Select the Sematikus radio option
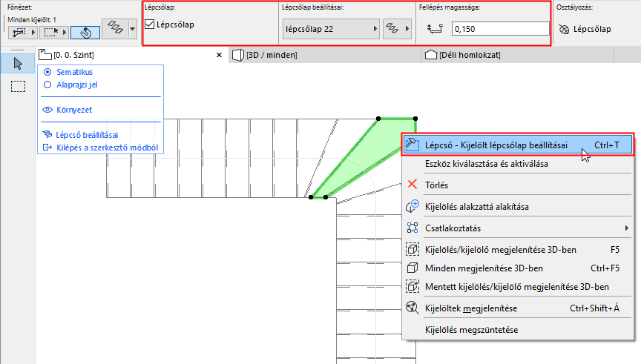This screenshot has height=364, width=641. [x=47, y=72]
